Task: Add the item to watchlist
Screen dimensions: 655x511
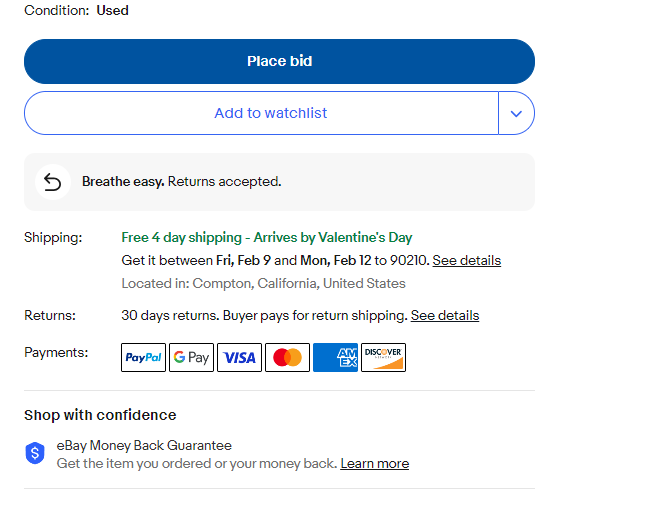Action: tap(270, 113)
